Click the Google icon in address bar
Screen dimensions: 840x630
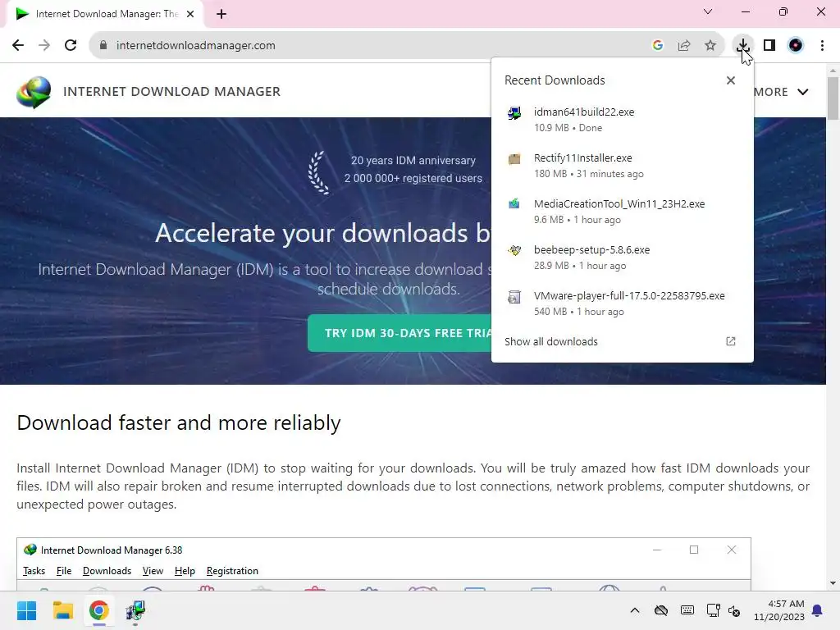tap(658, 46)
